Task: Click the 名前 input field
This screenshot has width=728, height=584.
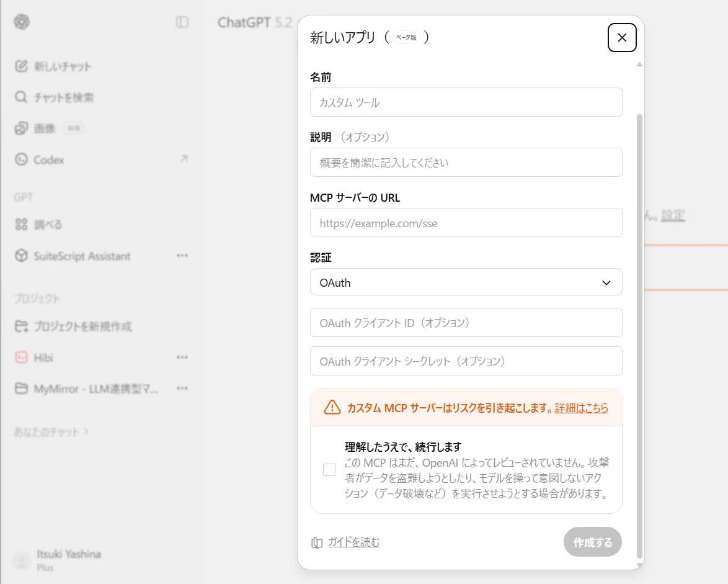Action: coord(466,102)
